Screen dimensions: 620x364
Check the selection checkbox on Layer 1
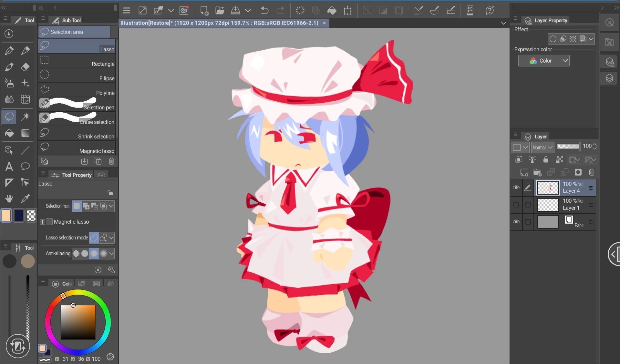[x=528, y=205]
